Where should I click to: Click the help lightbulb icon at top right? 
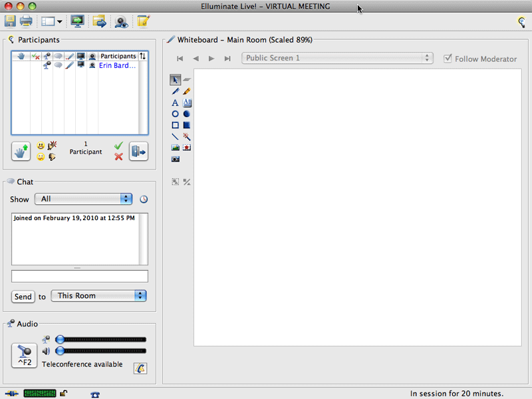pyautogui.click(x=521, y=22)
